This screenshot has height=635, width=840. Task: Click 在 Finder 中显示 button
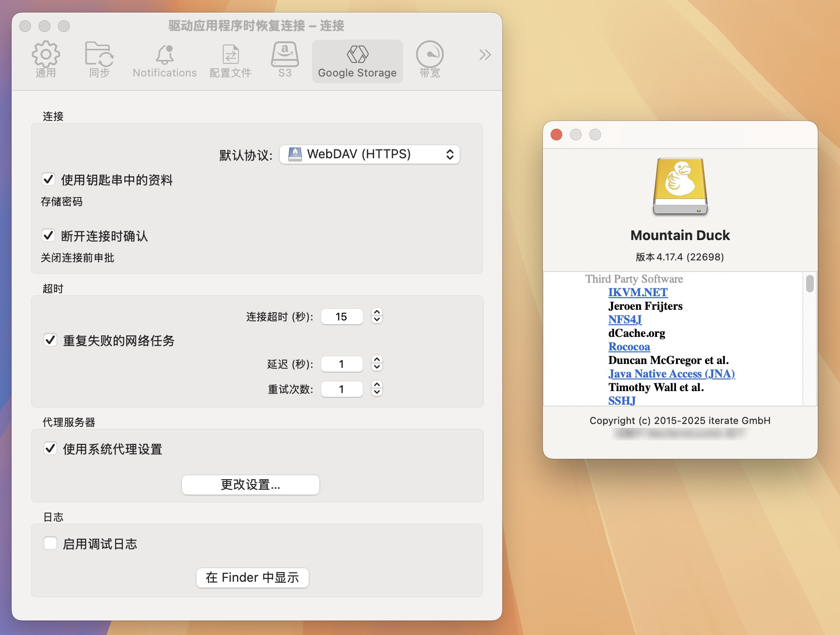[252, 577]
